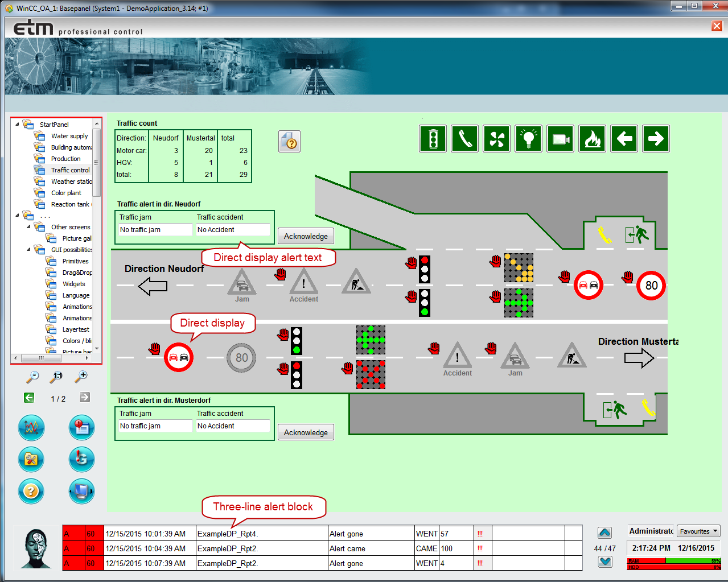
Task: Open the trend chart round button
Action: tap(31, 427)
